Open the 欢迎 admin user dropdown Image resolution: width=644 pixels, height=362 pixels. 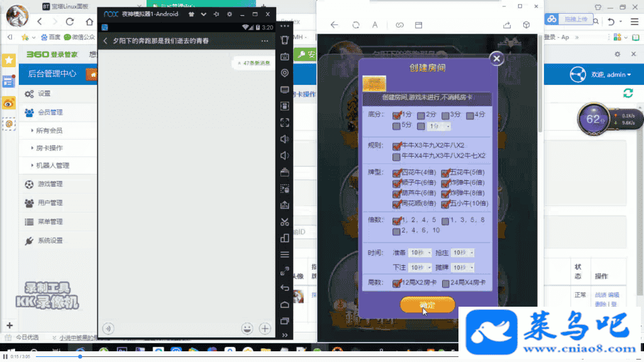coord(611,75)
